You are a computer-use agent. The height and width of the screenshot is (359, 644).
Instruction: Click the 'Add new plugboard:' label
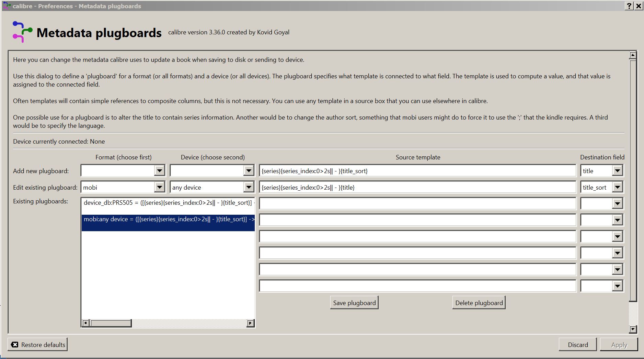pyautogui.click(x=41, y=171)
